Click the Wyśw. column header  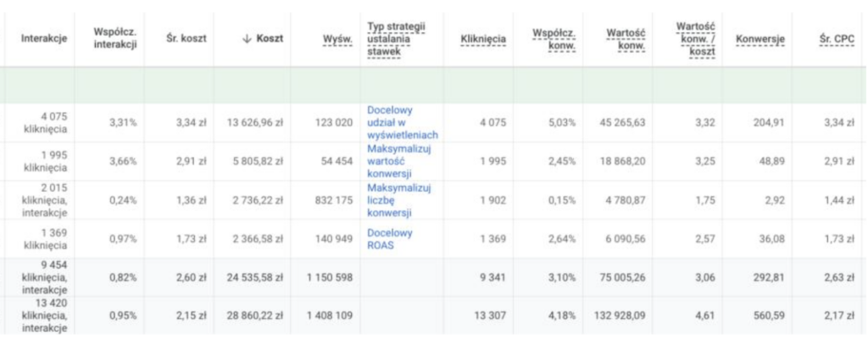tap(338, 39)
